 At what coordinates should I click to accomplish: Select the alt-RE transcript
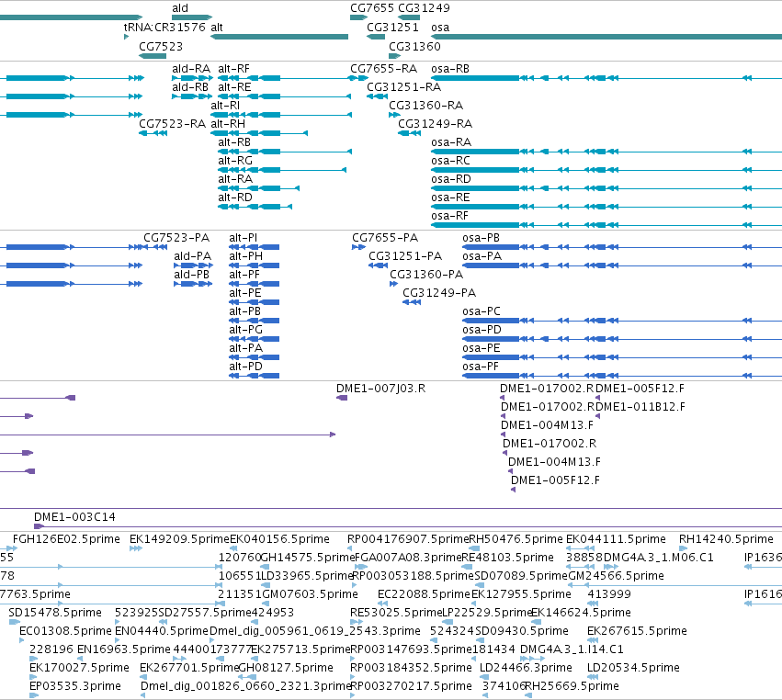tap(285, 96)
